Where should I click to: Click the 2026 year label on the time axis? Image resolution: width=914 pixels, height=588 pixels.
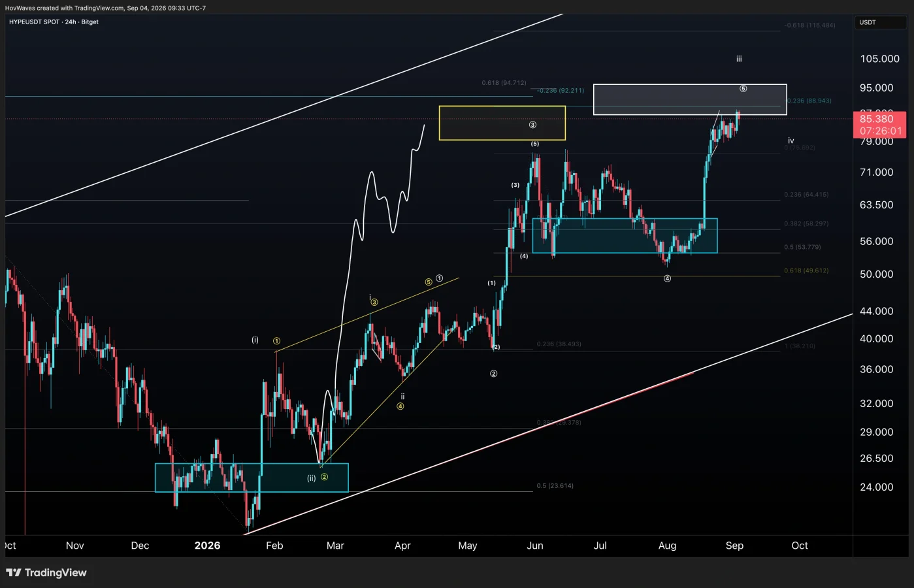208,546
